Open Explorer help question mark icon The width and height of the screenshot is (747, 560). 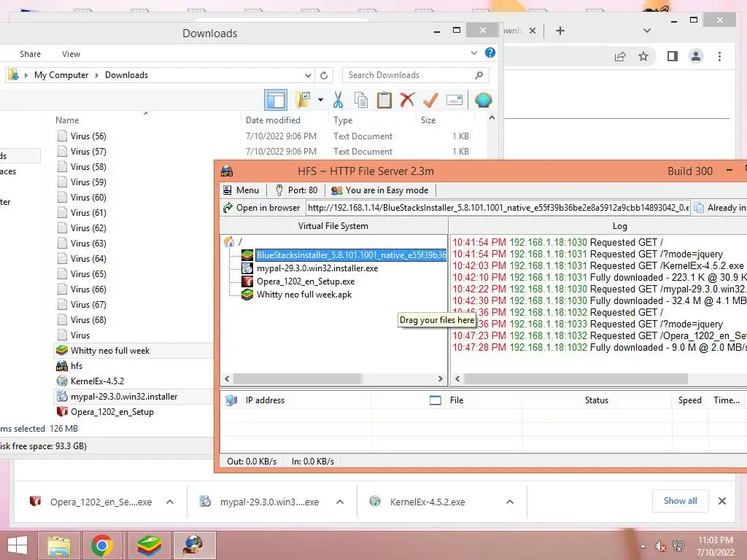(489, 52)
